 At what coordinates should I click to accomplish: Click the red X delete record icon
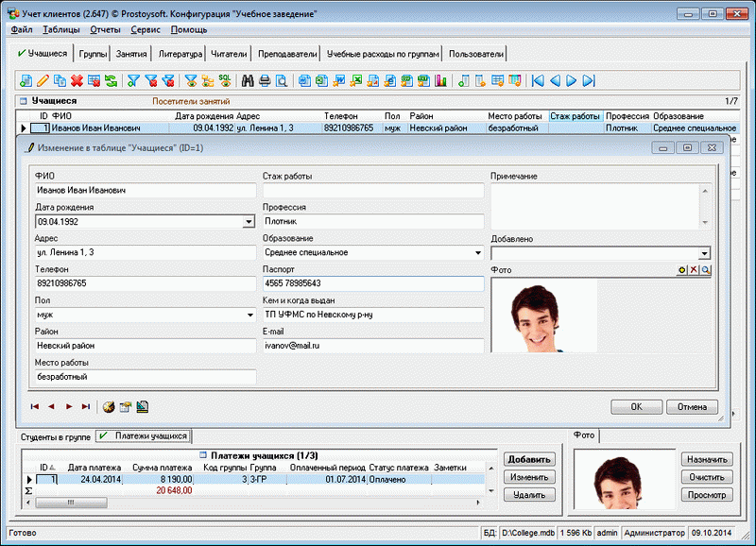77,81
